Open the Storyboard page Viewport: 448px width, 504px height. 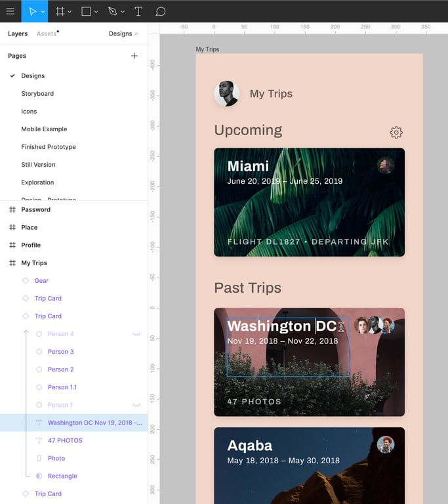pyautogui.click(x=37, y=94)
